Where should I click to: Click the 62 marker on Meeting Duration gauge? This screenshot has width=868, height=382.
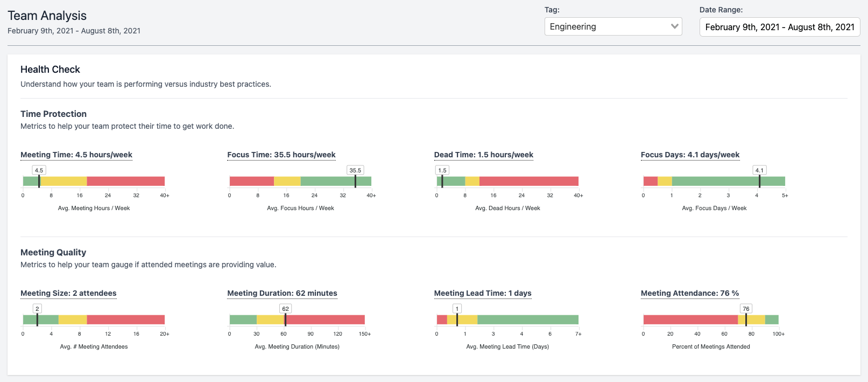(x=285, y=309)
